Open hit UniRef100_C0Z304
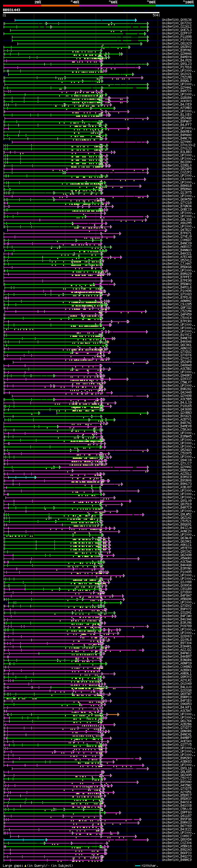The image size is (197, 868). [176, 843]
